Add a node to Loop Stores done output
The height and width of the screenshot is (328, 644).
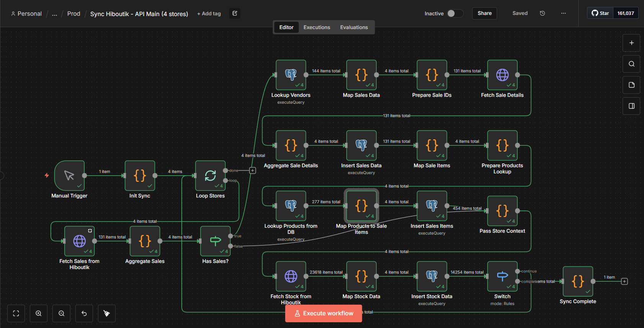[253, 171]
